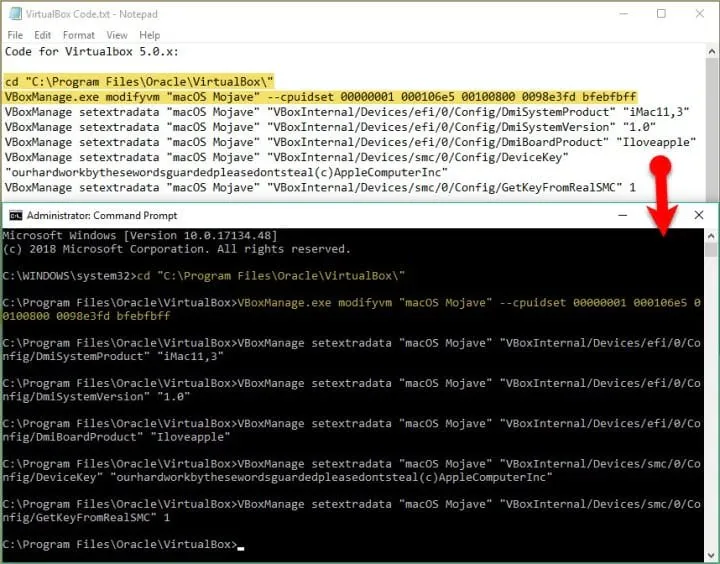Open the Format menu in Notepad
The image size is (720, 564).
(x=79, y=35)
